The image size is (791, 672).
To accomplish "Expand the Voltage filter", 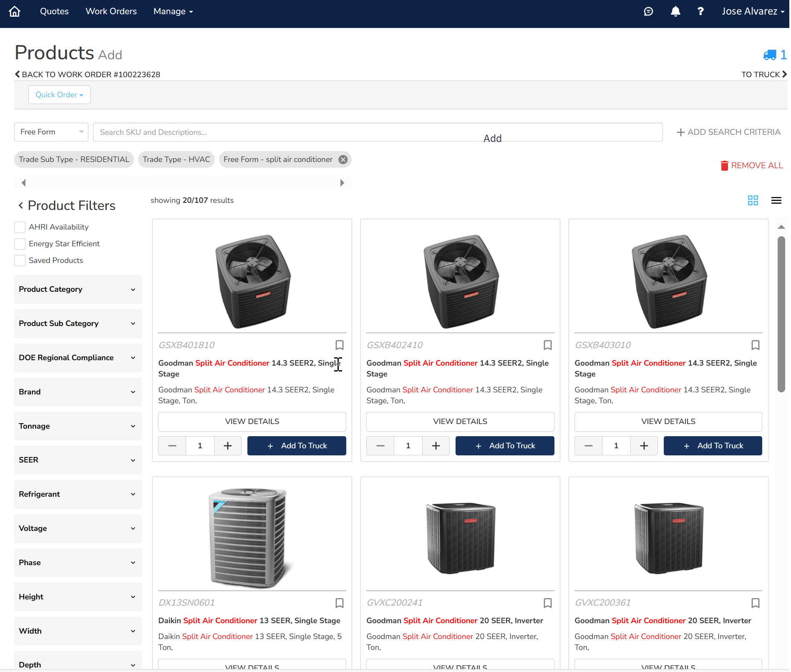I will click(78, 528).
